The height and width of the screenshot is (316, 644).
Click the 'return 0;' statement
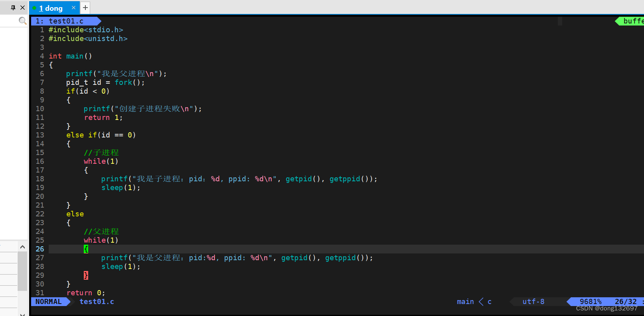(86, 293)
